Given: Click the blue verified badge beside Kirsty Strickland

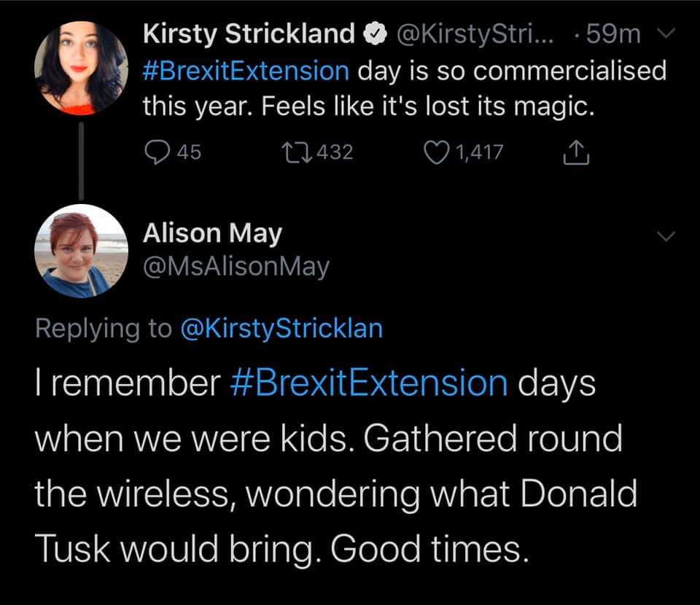Looking at the screenshot, I should click(372, 34).
